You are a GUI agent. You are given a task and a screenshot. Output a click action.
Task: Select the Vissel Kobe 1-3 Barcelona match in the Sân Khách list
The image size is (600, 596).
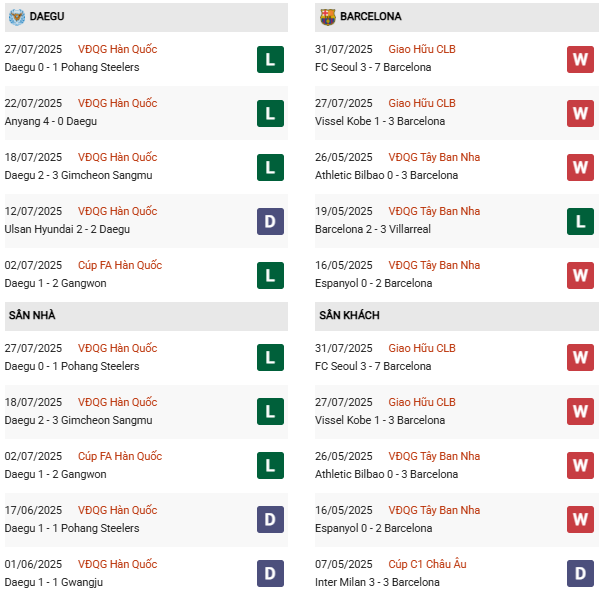coord(380,420)
